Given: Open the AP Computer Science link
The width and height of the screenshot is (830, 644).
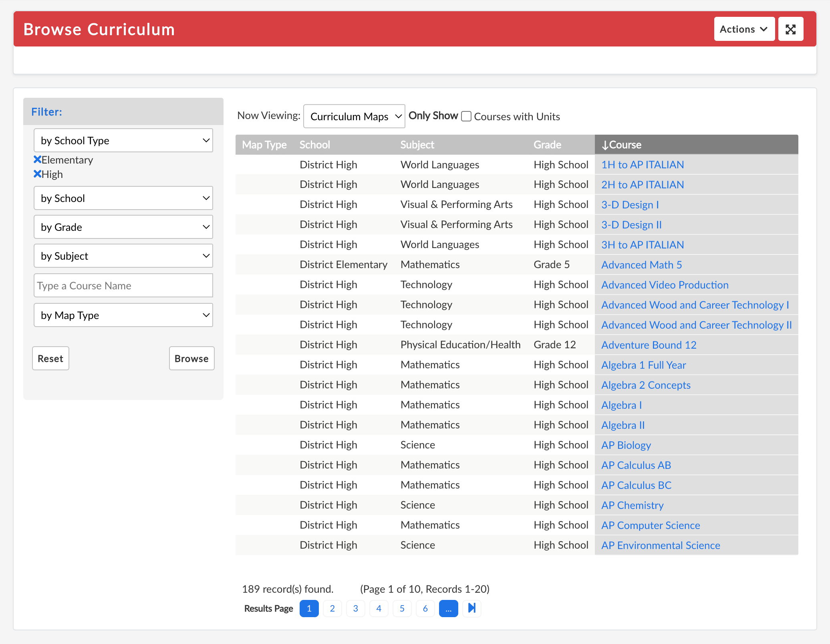Looking at the screenshot, I should click(651, 525).
